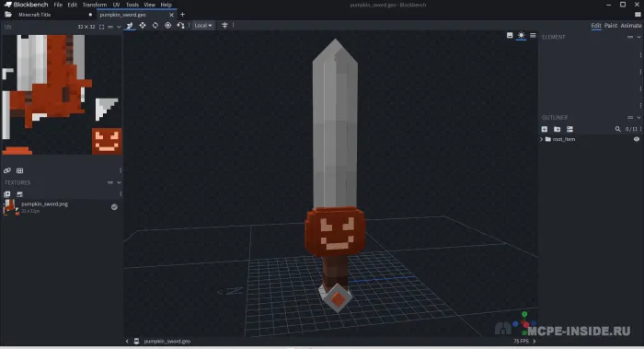
Task: Open the tab overview grid icon
Action: pos(638,15)
